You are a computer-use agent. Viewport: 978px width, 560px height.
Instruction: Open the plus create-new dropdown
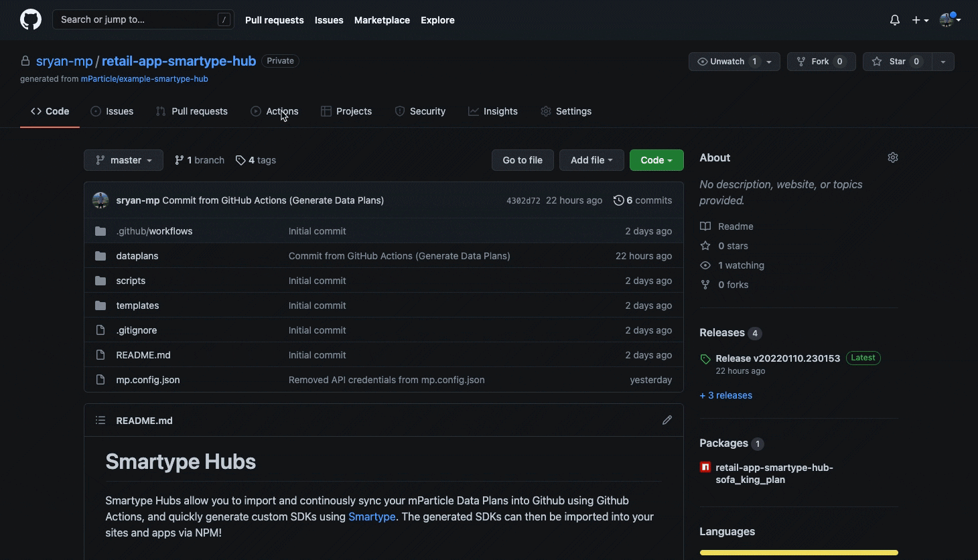coord(920,20)
